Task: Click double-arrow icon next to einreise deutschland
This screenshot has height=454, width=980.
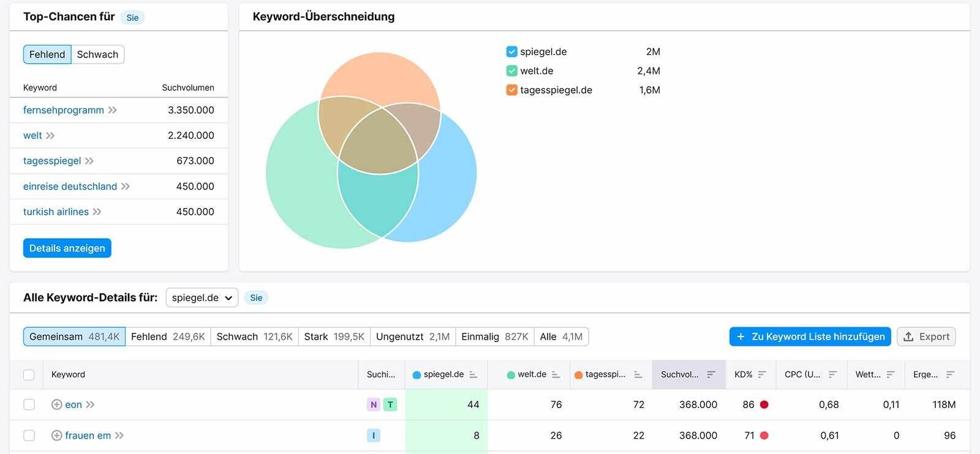Action: (126, 187)
